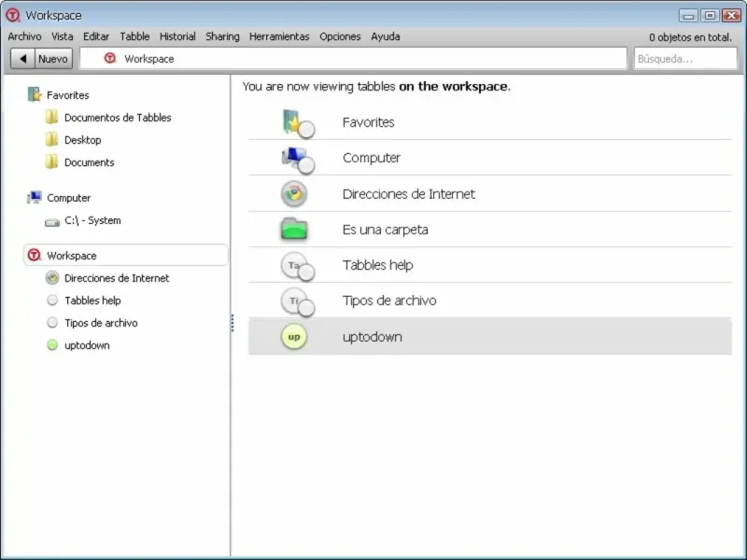Open Documentos de Tabbles in sidebar

point(118,118)
